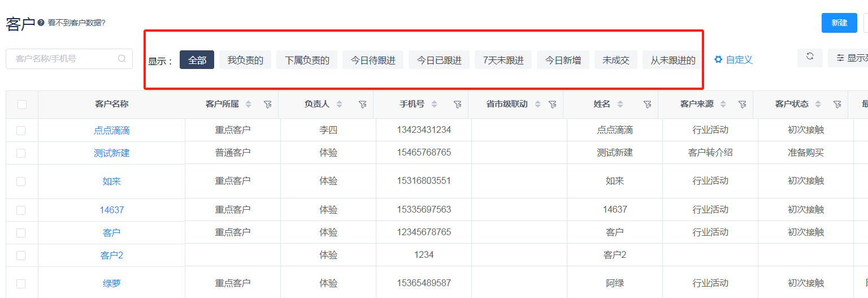Open the customer link 测试新建
Viewport: 868px width, 298px height.
point(111,153)
